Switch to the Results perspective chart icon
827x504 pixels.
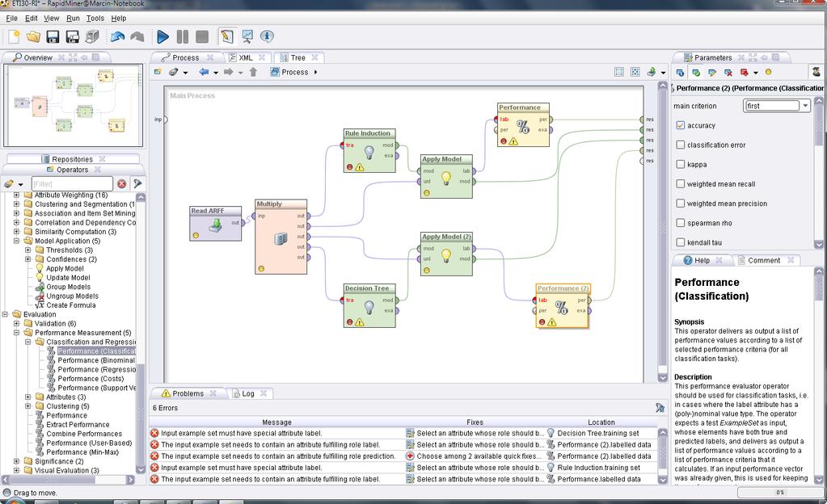tap(247, 36)
